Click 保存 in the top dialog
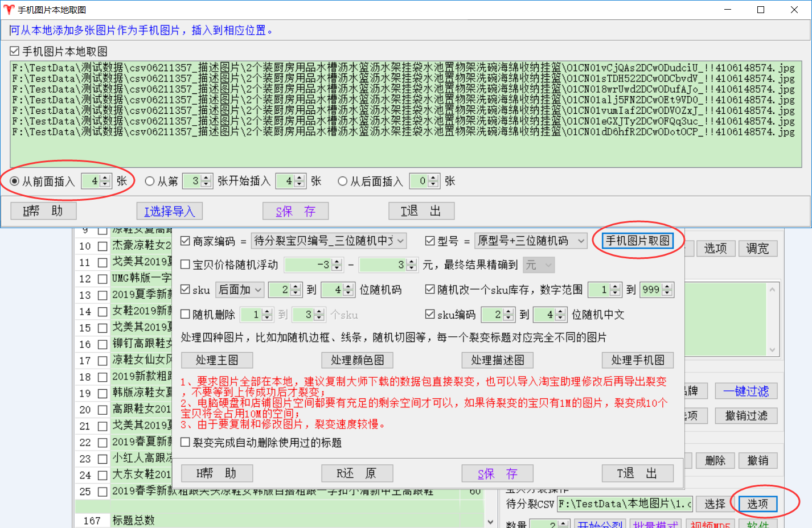The image size is (812, 528). (295, 211)
